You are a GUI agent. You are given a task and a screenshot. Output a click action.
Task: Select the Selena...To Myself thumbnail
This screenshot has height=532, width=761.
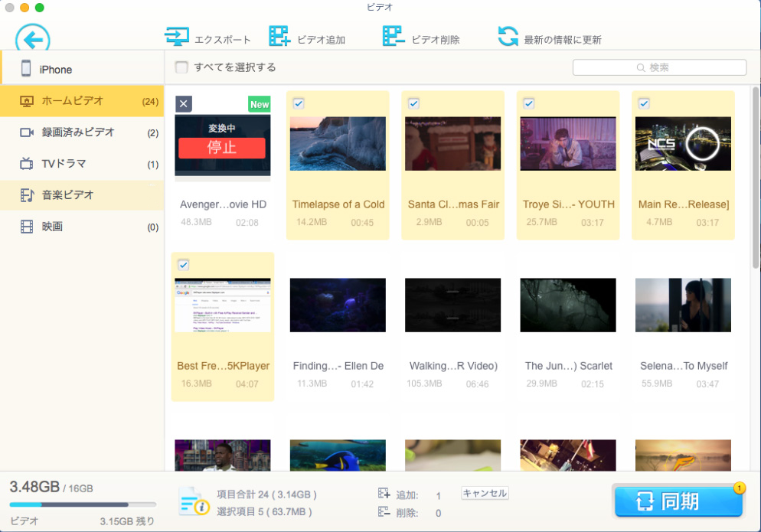pyautogui.click(x=683, y=305)
